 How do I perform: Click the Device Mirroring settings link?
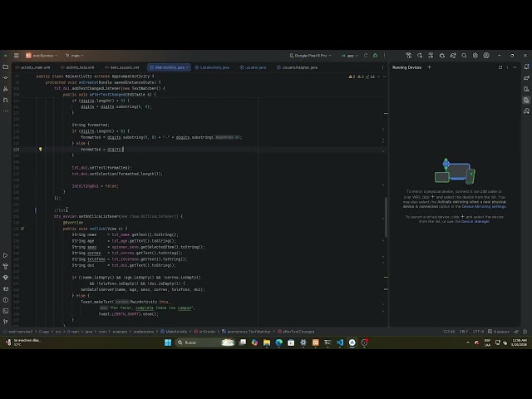pyautogui.click(x=484, y=206)
